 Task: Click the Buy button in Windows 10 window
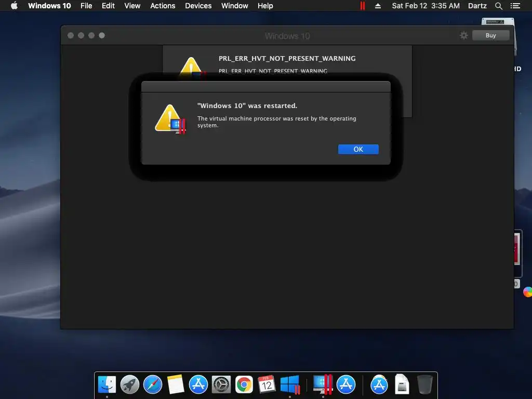coord(490,35)
